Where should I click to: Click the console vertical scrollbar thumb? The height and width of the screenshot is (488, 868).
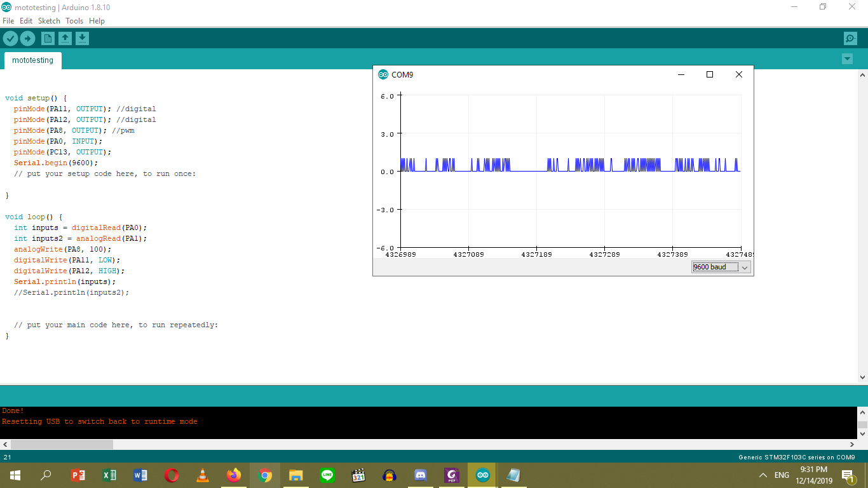[862, 426]
